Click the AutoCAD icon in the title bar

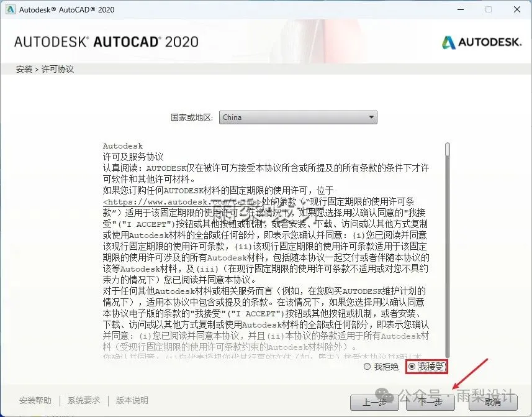click(x=11, y=9)
